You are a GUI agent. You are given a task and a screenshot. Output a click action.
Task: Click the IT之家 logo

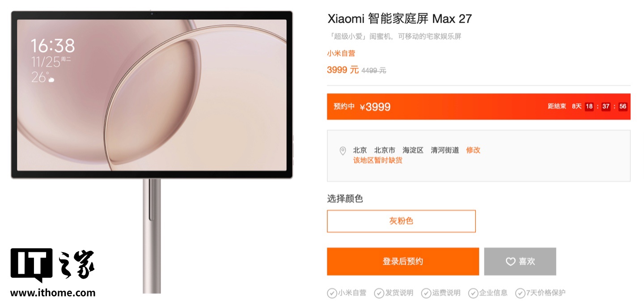[53, 265]
